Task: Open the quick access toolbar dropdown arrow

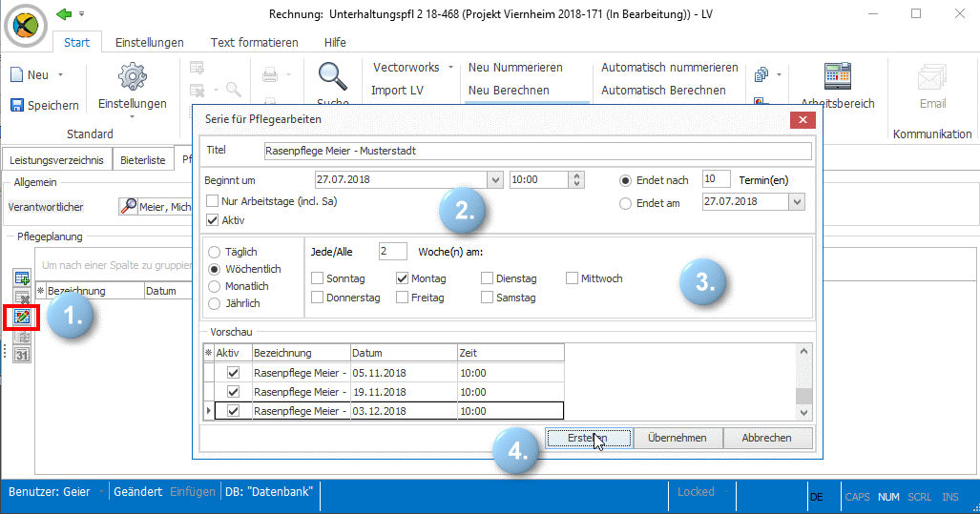Action: click(81, 13)
